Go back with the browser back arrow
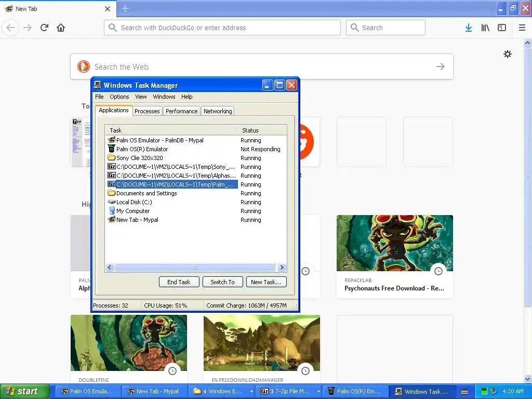This screenshot has height=399, width=532. (10, 28)
